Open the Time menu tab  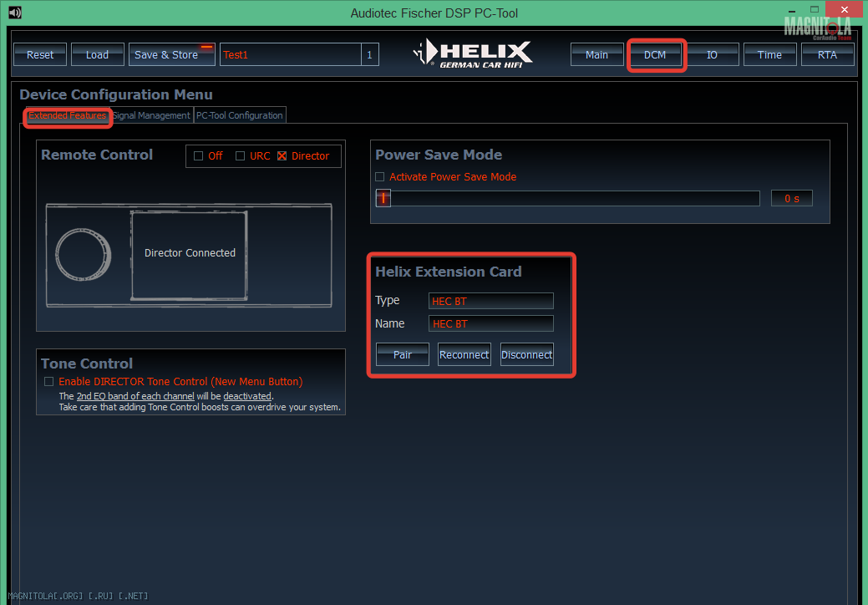click(x=769, y=54)
